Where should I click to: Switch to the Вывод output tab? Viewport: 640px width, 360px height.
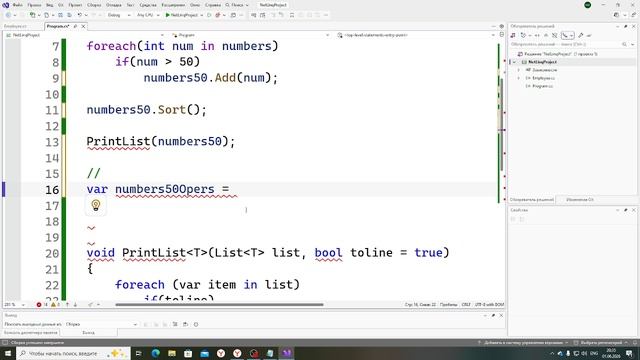88,333
